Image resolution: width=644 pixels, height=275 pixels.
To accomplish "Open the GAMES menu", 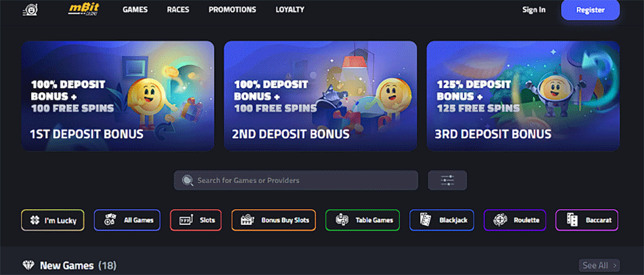I will (135, 10).
